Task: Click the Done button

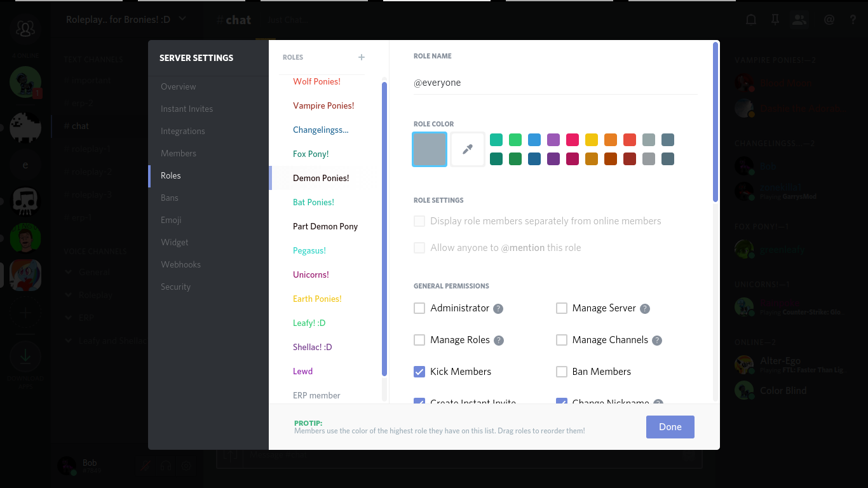Action: point(670,427)
